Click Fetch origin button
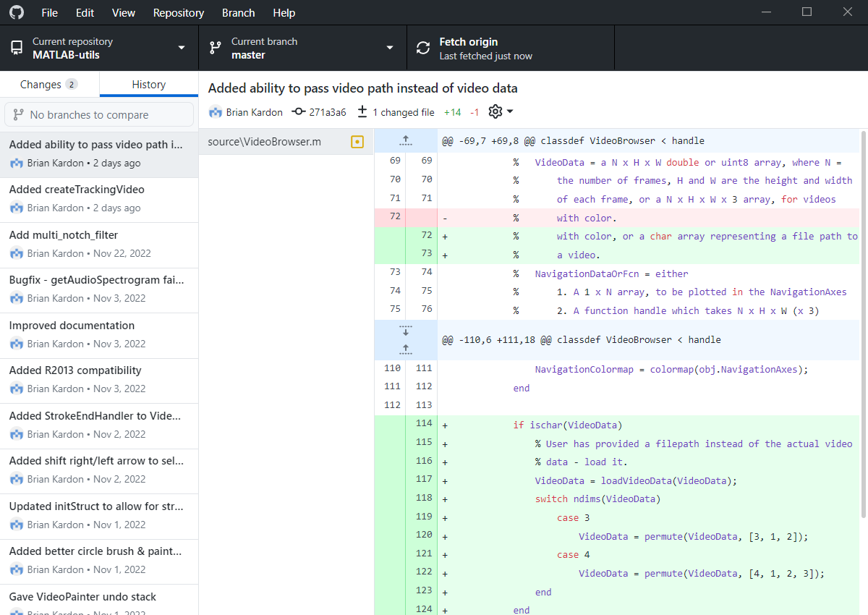The height and width of the screenshot is (615, 868). coord(511,48)
